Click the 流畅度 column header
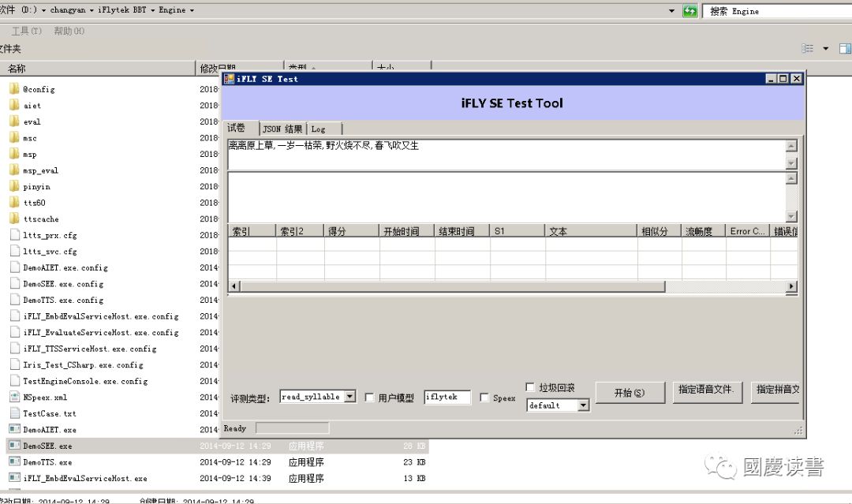Screen dimensions: 852x504 coord(703,231)
